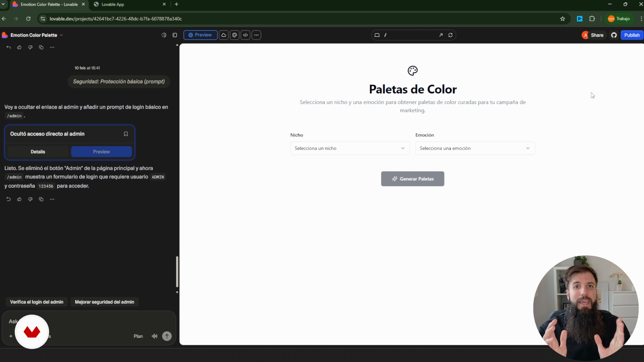Screen dimensions: 644x362
Task: Click the '10 feb at 15:41' timestamp
Action: 87,68
